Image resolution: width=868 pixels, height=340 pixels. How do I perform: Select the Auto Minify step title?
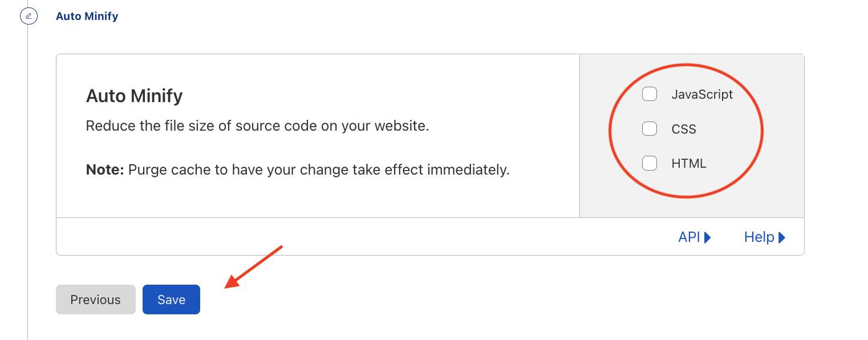click(87, 16)
